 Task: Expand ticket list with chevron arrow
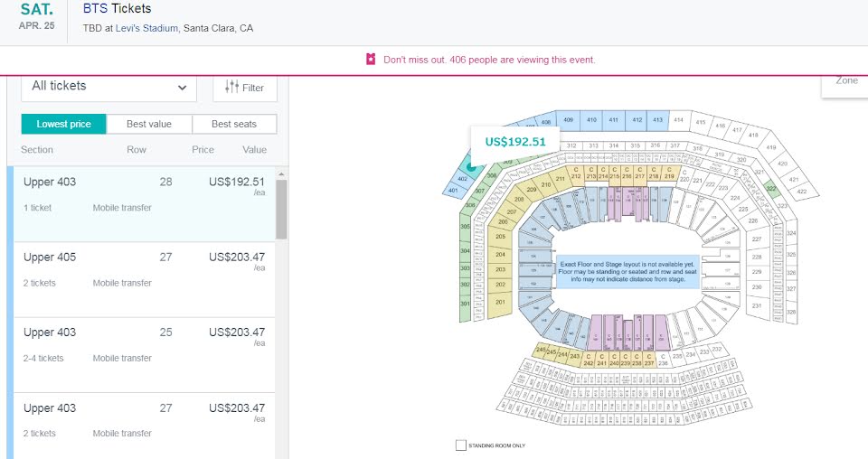182,88
